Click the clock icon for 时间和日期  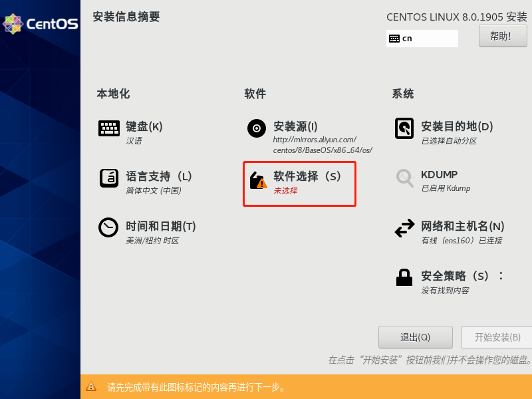pyautogui.click(x=108, y=227)
